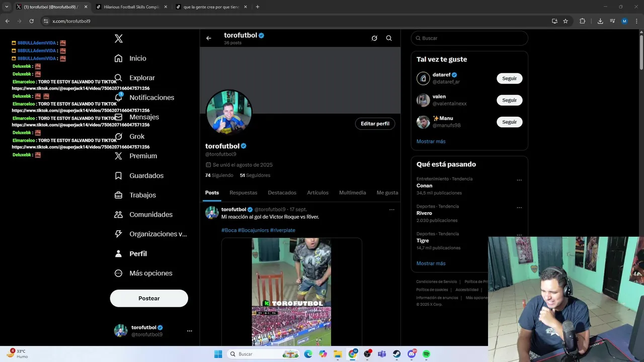Open Spotify from taskbar
644x362 pixels.
(426, 354)
